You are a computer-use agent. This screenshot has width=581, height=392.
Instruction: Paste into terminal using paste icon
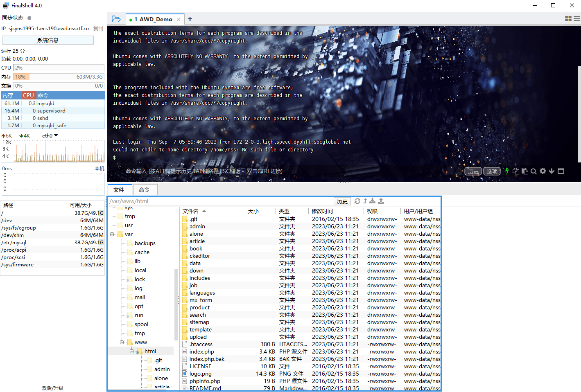(x=525, y=171)
